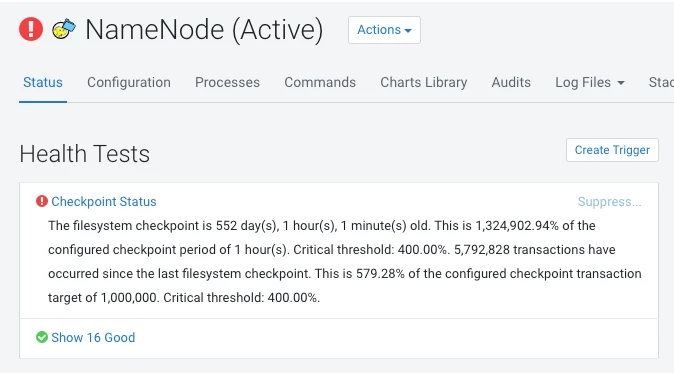Click the HDFS service icon next to title
674x373 pixels.
(64, 29)
